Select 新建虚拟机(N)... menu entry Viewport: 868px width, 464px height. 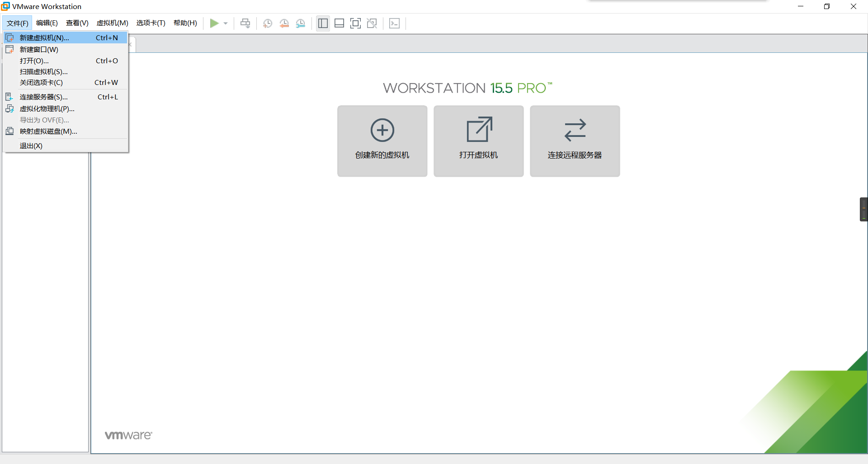66,37
